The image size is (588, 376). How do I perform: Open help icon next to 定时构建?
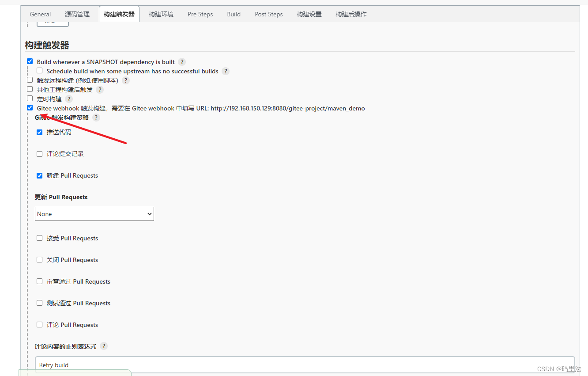click(69, 99)
